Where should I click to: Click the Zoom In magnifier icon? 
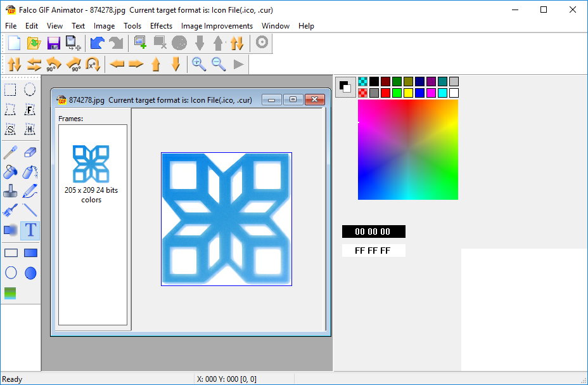pos(199,63)
